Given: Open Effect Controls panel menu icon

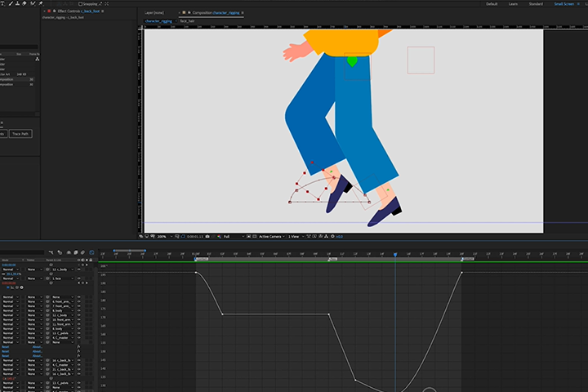Looking at the screenshot, I should 102,11.
